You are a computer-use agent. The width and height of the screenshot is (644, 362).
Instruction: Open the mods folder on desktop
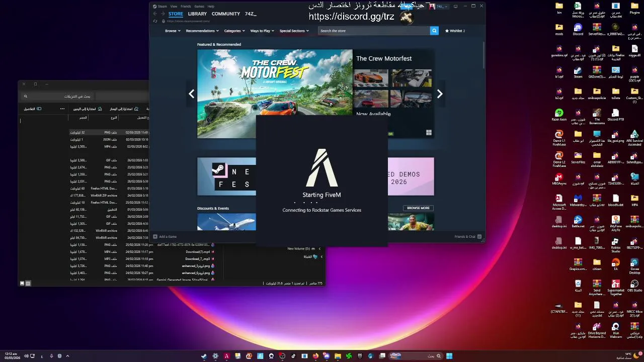pyautogui.click(x=559, y=30)
